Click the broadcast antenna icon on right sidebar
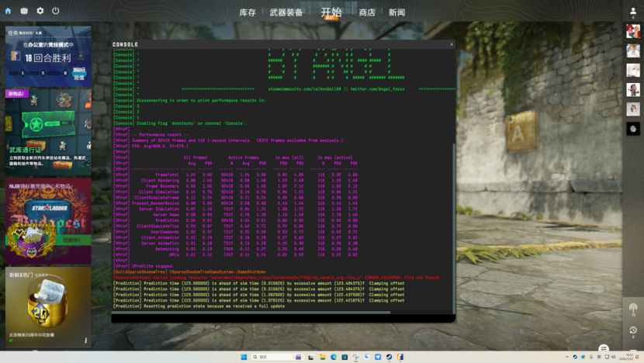644x363 pixels. tap(633, 309)
